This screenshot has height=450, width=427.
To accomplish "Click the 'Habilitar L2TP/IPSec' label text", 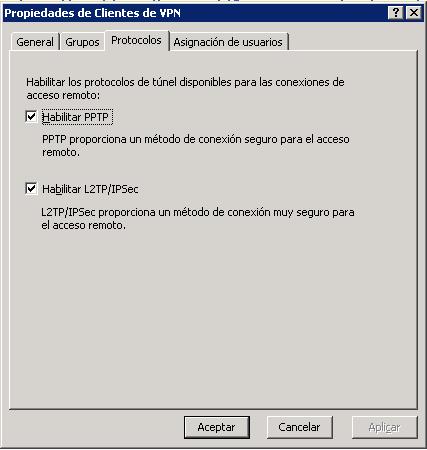I will (x=90, y=189).
